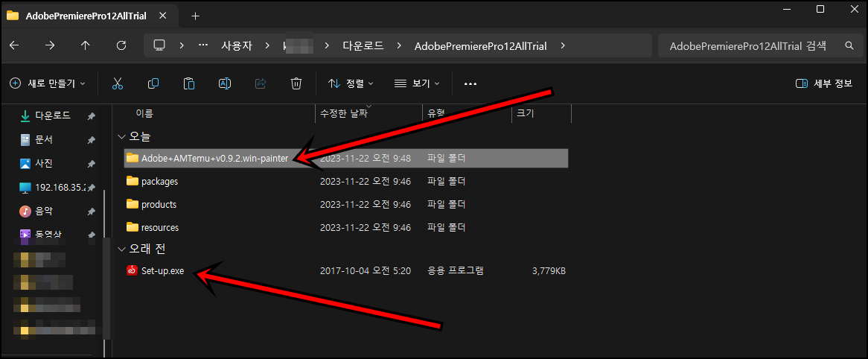Click the Set-up.exe Adobe installer icon
868x359 pixels.
point(132,271)
